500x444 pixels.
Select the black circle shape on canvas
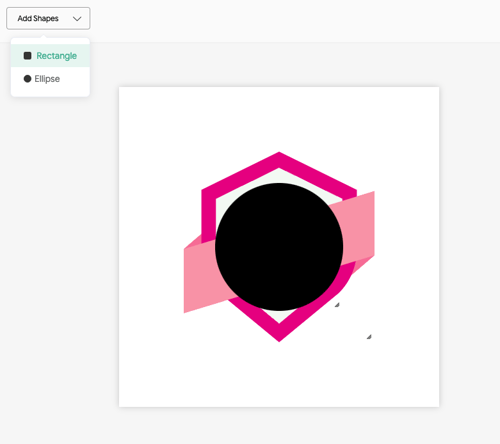(x=279, y=247)
